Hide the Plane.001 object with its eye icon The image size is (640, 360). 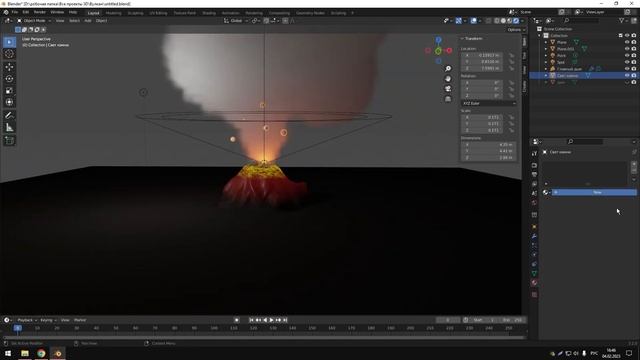(627, 49)
